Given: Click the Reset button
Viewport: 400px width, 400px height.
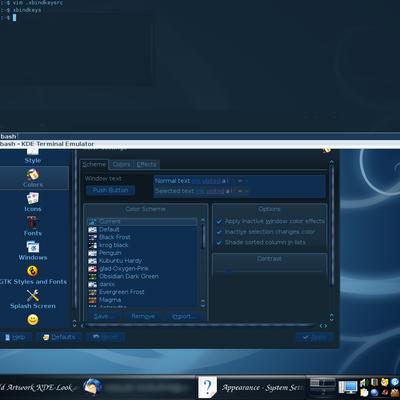Looking at the screenshot, I should pyautogui.click(x=106, y=337).
